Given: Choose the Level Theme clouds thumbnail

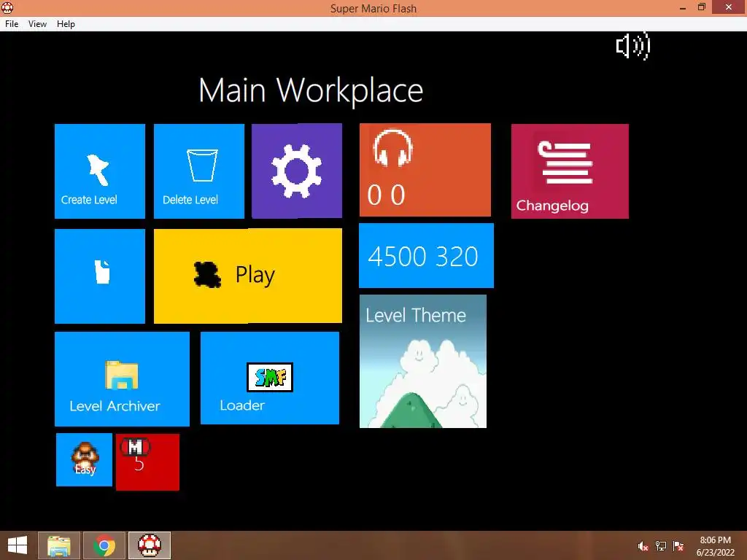Looking at the screenshot, I should click(x=423, y=361).
